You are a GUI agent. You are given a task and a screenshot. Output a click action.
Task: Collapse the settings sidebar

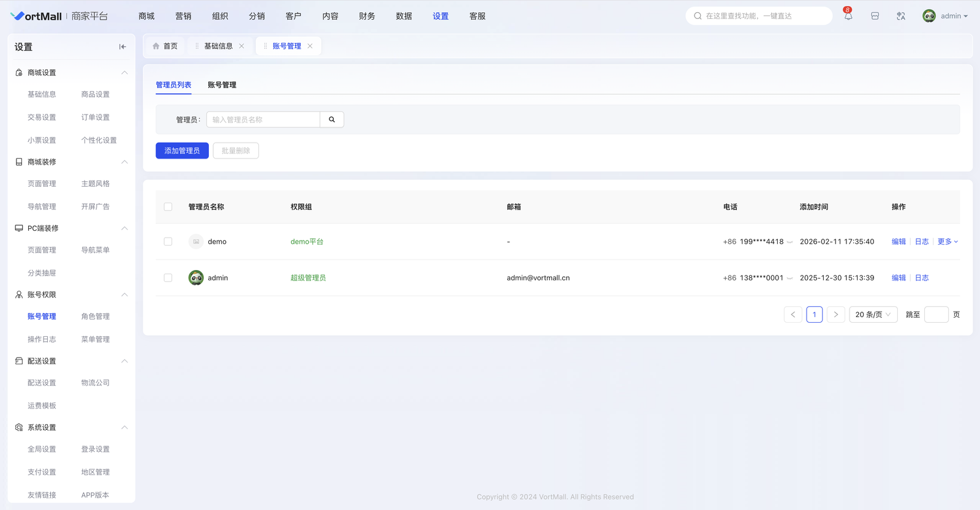[x=123, y=47]
